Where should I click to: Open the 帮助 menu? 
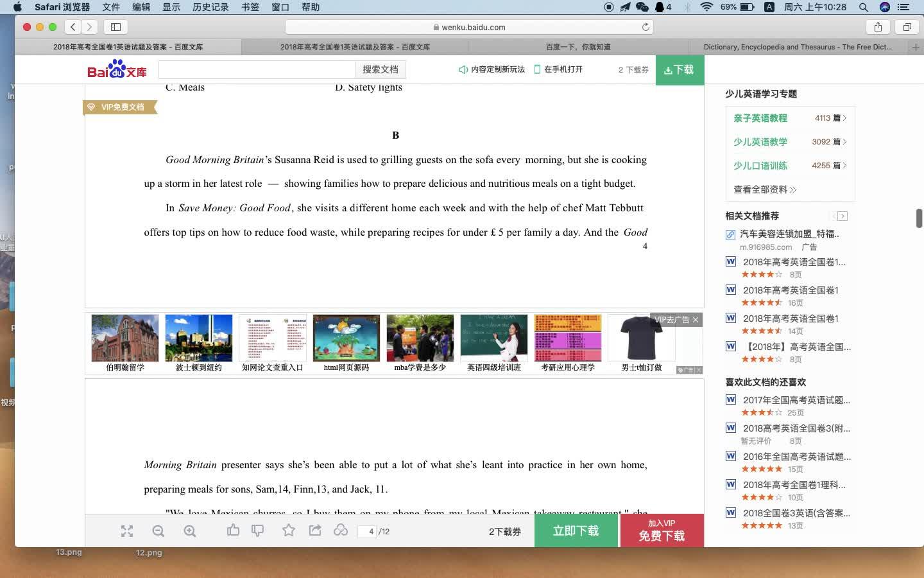(x=311, y=7)
